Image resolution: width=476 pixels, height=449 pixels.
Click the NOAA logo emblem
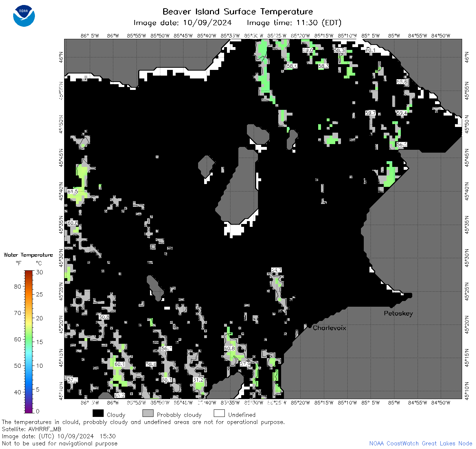tap(24, 16)
